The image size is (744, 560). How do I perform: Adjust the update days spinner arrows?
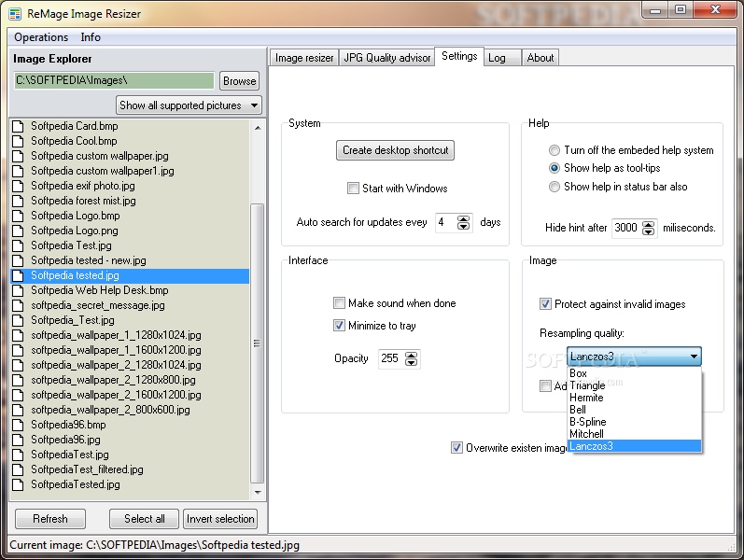(464, 222)
